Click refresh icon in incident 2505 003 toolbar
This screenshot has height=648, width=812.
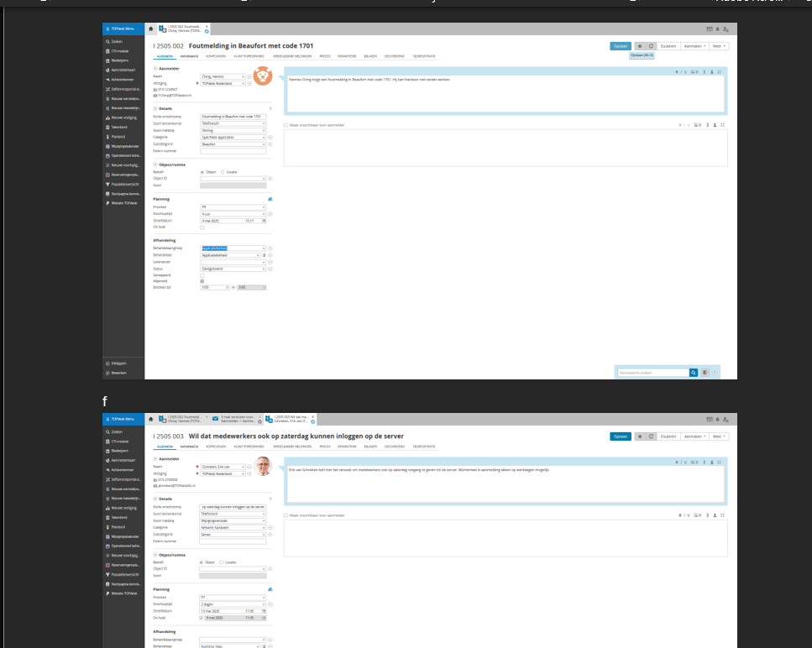tap(651, 436)
